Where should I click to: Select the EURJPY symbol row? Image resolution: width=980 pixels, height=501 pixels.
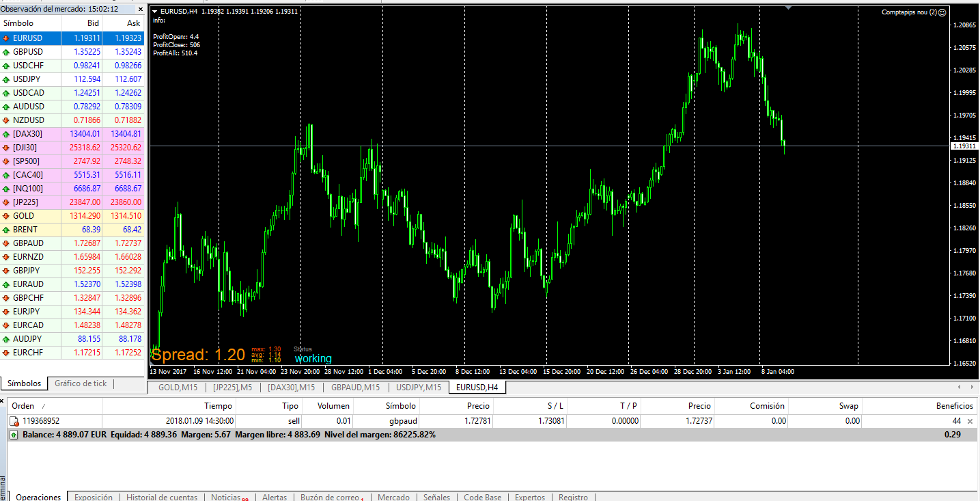click(72, 312)
